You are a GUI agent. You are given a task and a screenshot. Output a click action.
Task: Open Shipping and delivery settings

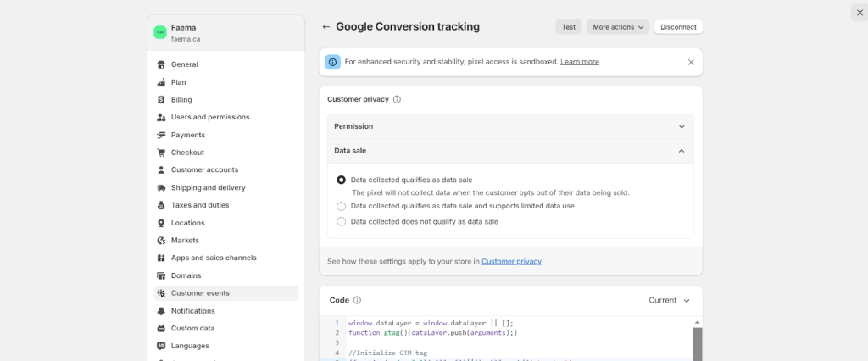(208, 187)
